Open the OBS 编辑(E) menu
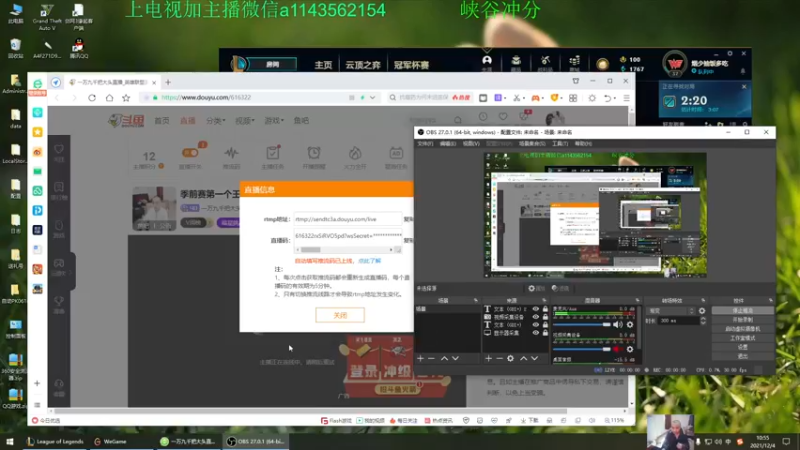 pyautogui.click(x=447, y=144)
